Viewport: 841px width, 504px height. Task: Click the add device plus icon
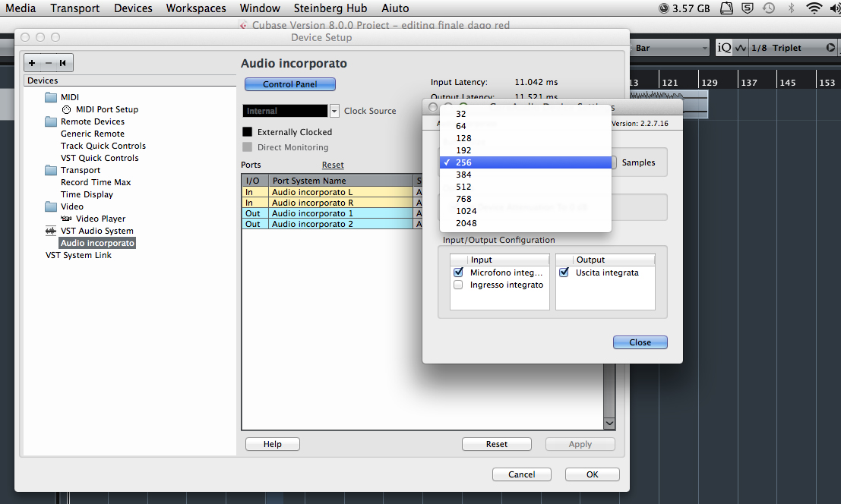tap(32, 63)
